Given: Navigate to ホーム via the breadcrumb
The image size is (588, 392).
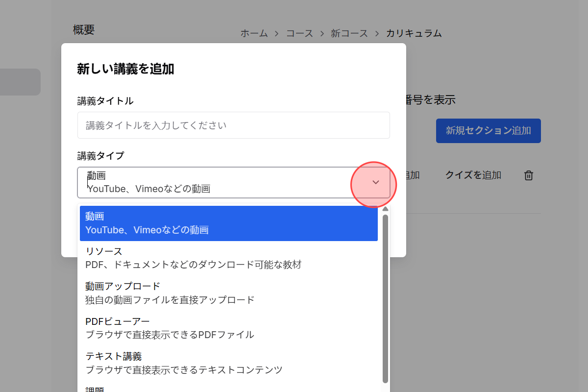Looking at the screenshot, I should pyautogui.click(x=254, y=33).
